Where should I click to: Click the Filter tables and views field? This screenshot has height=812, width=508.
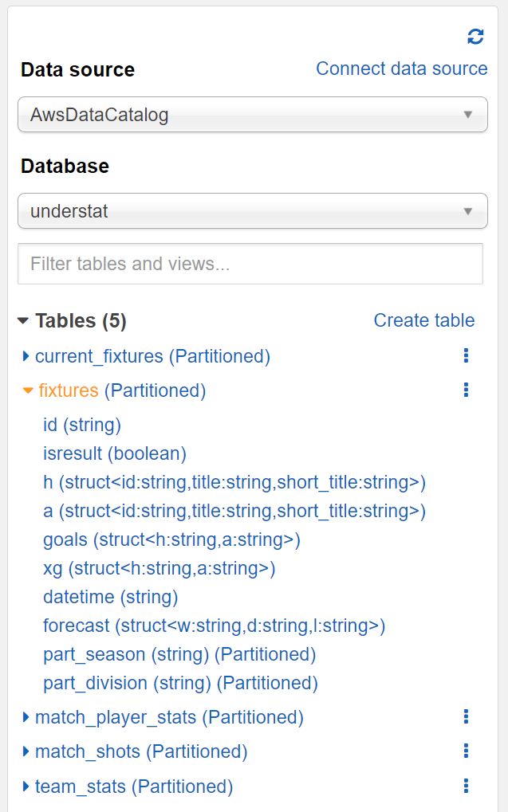point(250,264)
